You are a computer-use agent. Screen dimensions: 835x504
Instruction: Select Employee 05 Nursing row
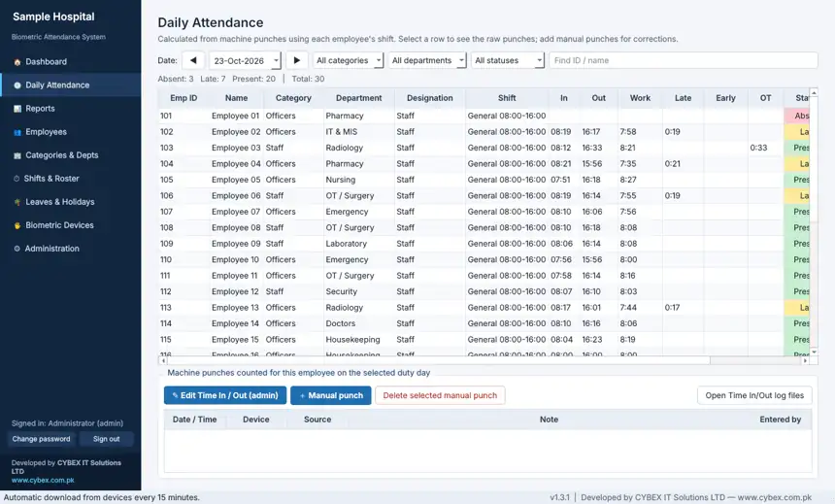[484, 180]
